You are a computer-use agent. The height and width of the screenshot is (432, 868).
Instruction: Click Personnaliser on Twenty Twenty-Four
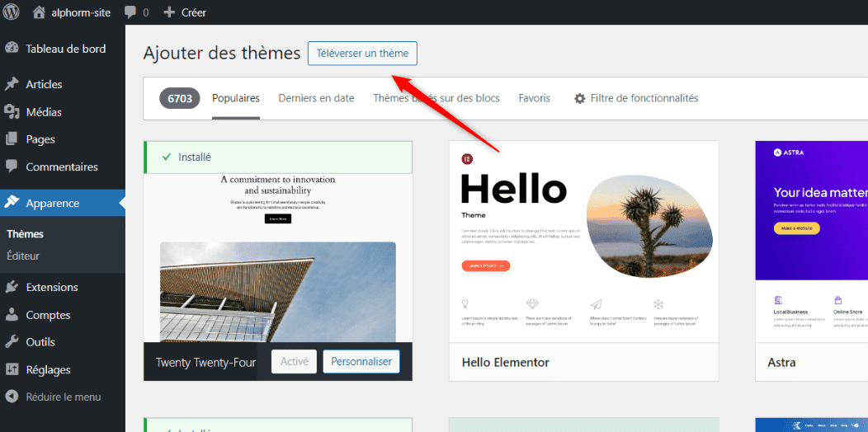(x=361, y=362)
